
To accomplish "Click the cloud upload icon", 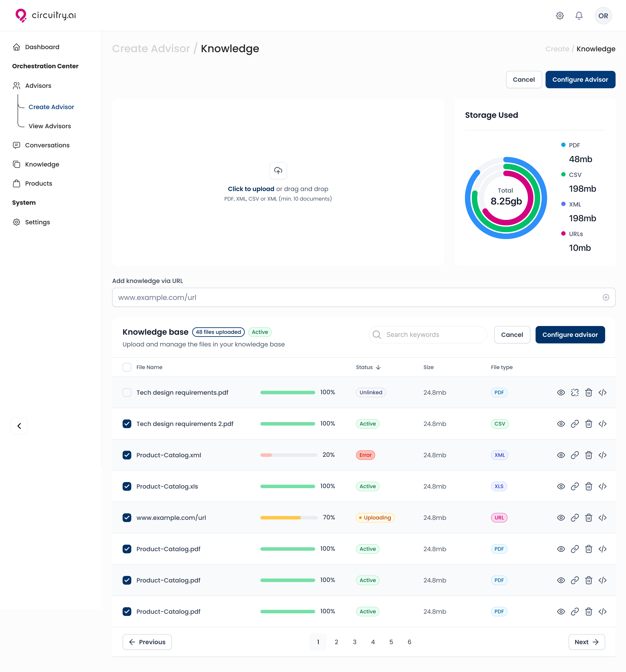I will (x=278, y=170).
